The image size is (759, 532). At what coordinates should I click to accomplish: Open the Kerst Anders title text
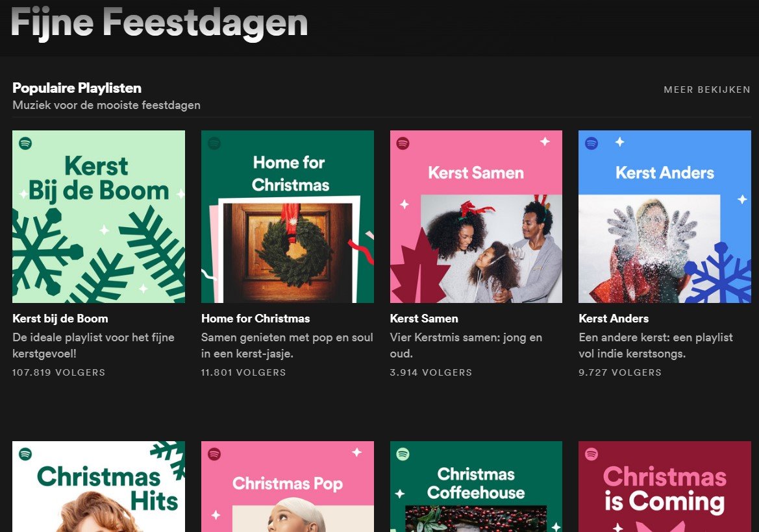coord(614,319)
